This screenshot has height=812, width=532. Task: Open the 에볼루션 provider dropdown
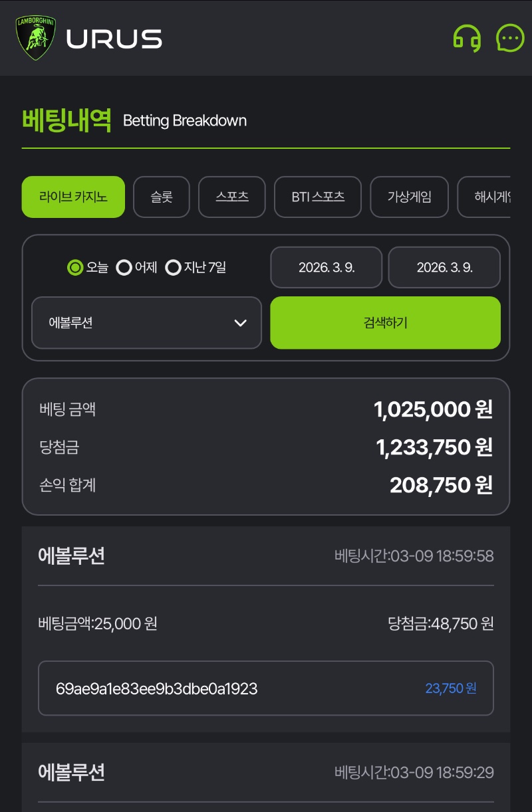pyautogui.click(x=146, y=323)
